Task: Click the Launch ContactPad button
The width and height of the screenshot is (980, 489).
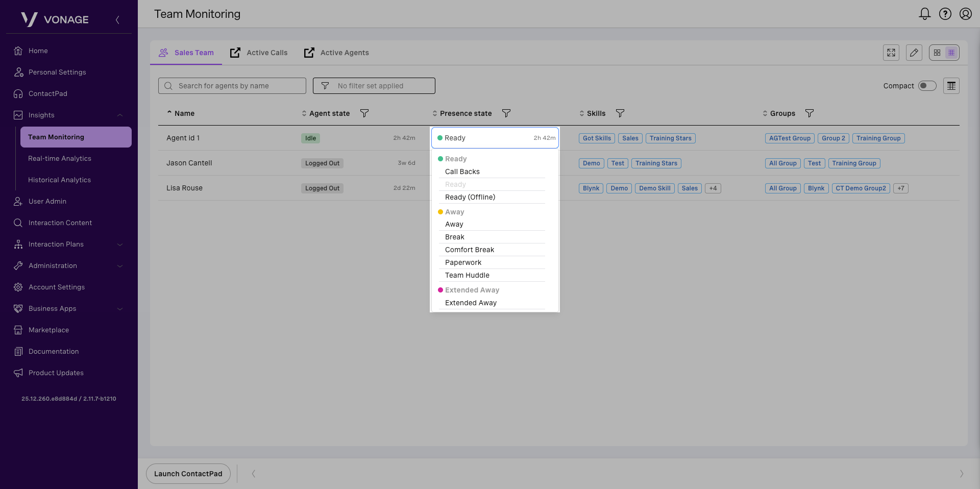Action: (x=188, y=474)
